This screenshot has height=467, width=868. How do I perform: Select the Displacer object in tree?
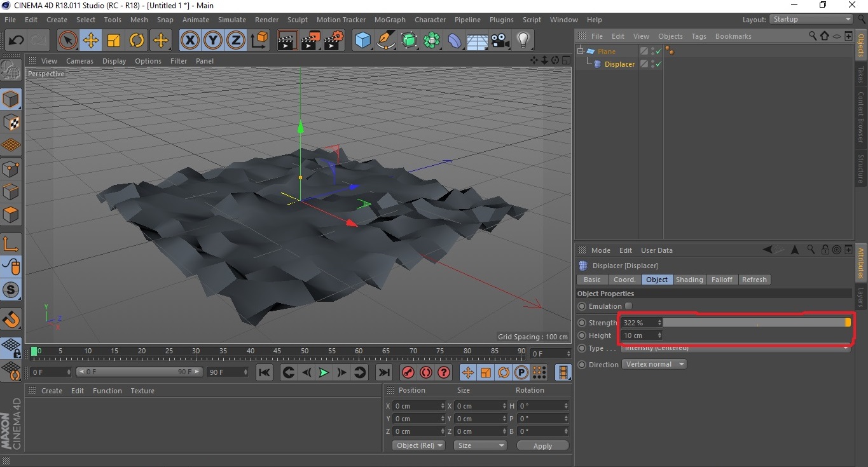click(619, 64)
